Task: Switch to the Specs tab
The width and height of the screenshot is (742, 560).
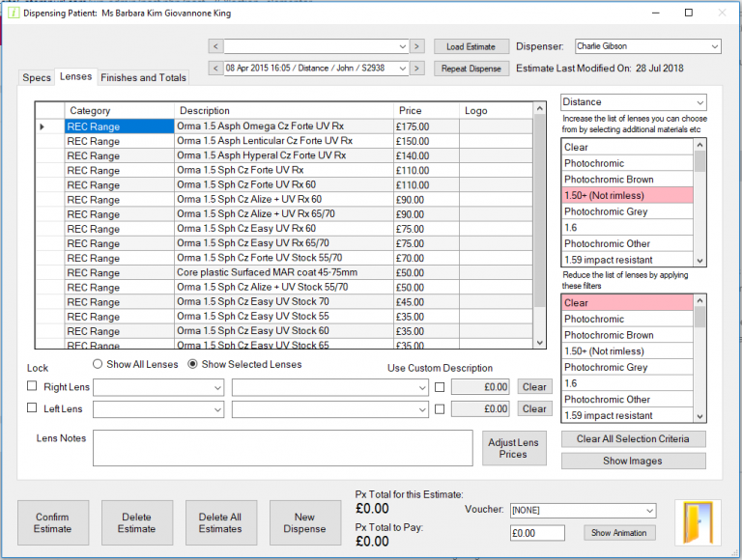Action: 37,77
